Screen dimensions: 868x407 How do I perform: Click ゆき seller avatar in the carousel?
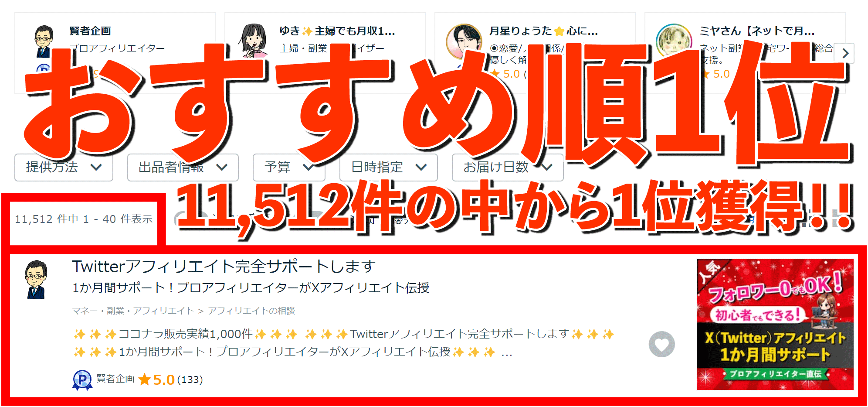(x=253, y=40)
